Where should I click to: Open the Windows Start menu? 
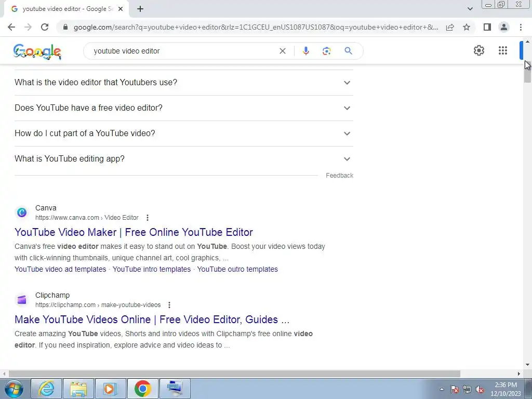click(x=14, y=389)
